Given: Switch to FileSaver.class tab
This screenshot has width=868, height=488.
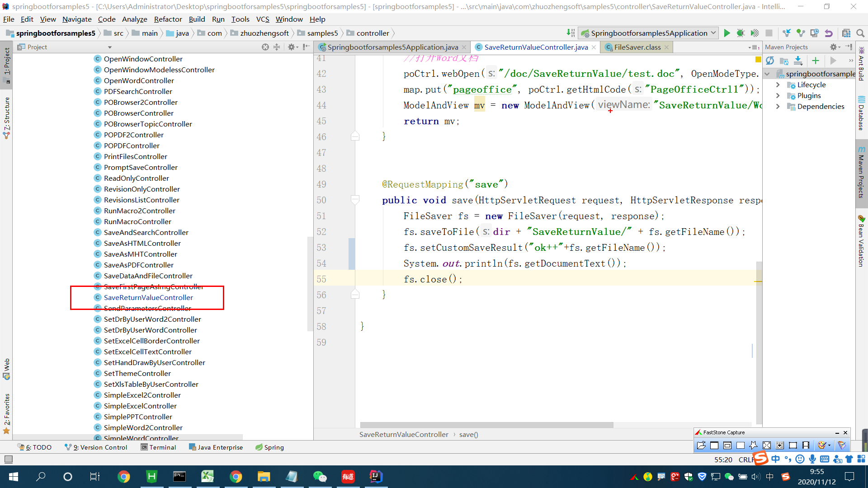Looking at the screenshot, I should coord(637,47).
